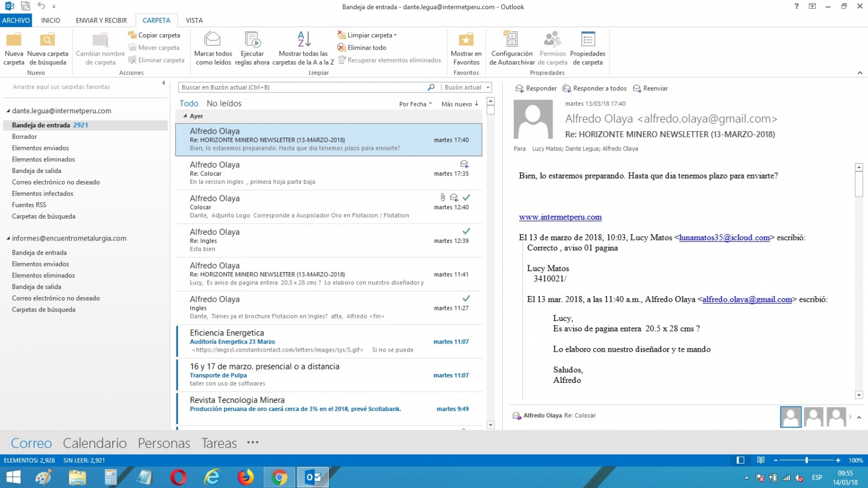Open Propiedades de carpeta

point(588,49)
